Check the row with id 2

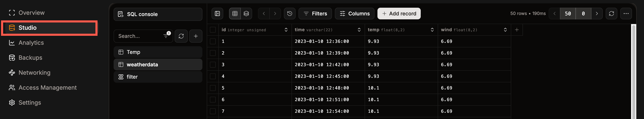pyautogui.click(x=213, y=53)
